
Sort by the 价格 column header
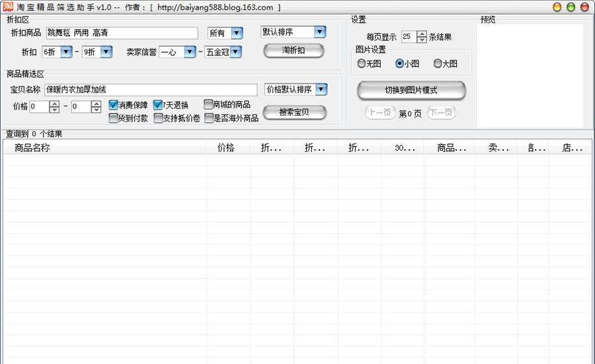(x=227, y=148)
